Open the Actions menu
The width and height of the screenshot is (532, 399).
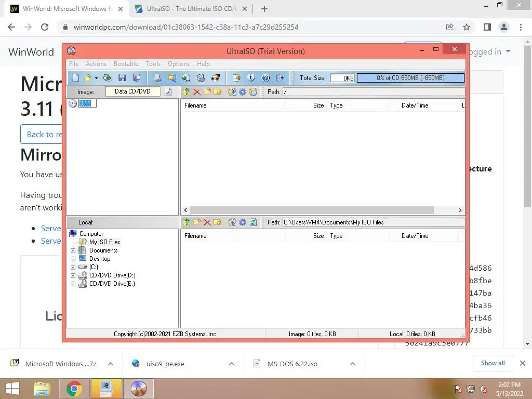(x=96, y=64)
